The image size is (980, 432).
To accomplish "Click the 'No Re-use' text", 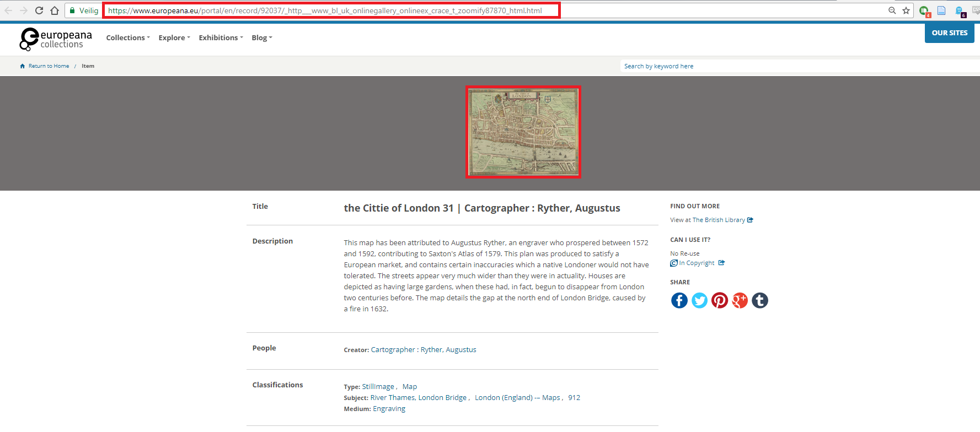I will [x=685, y=254].
